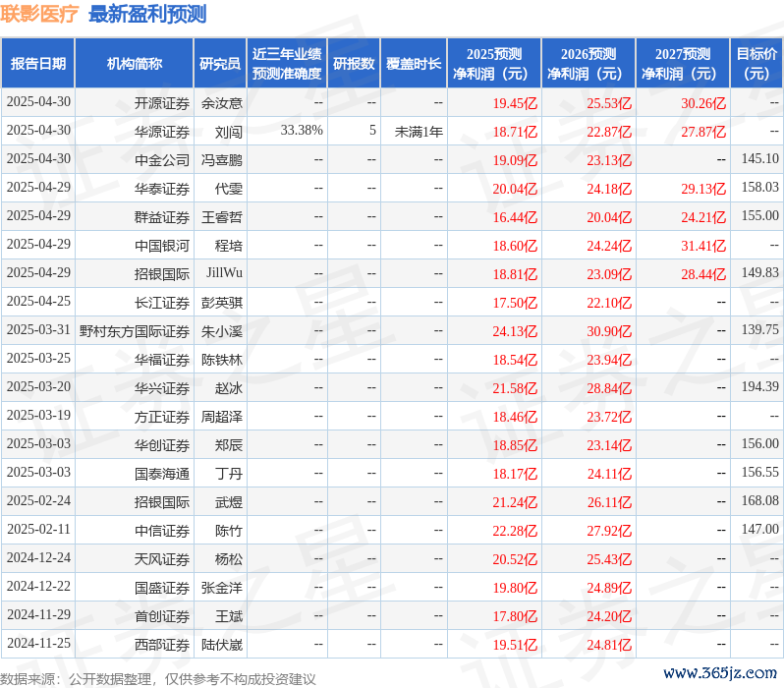784x688 pixels.
Task: Click 19.45亿 in 开源证券 row
Action: 515,103
